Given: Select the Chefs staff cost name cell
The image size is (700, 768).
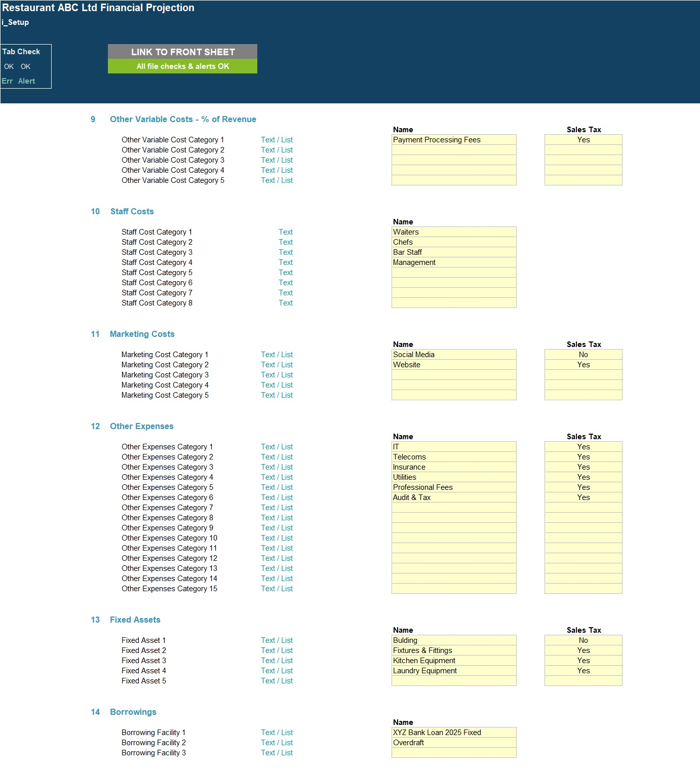Looking at the screenshot, I should coord(454,242).
